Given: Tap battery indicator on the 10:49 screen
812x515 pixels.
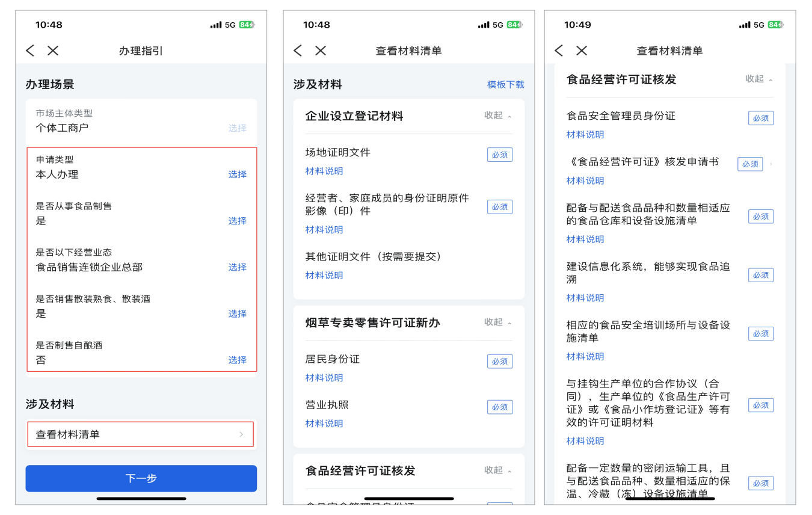Looking at the screenshot, I should pyautogui.click(x=775, y=25).
